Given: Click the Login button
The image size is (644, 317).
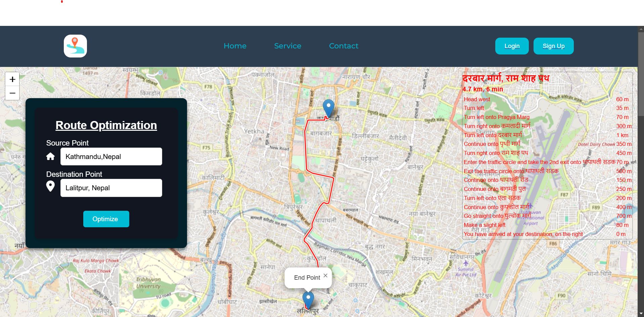Looking at the screenshot, I should tap(512, 46).
